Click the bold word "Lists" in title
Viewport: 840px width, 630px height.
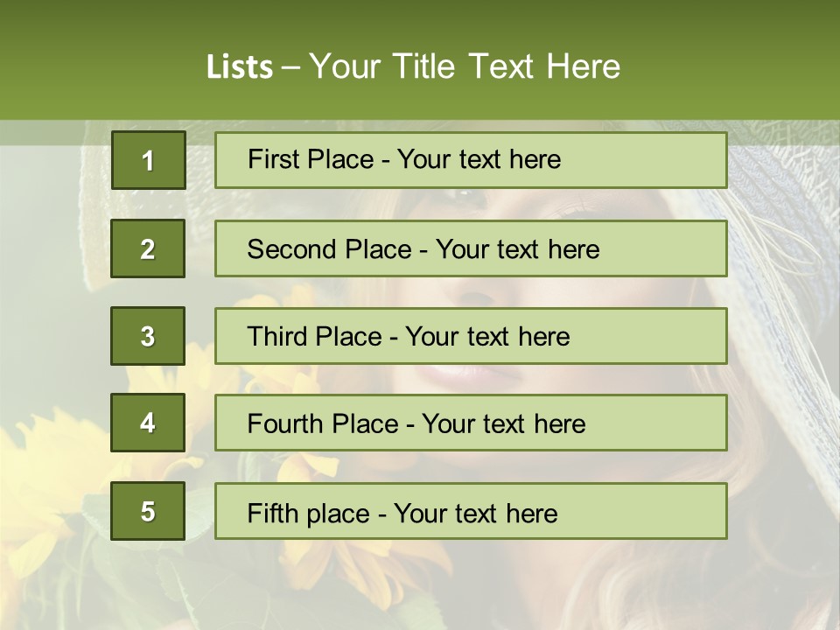click(240, 67)
